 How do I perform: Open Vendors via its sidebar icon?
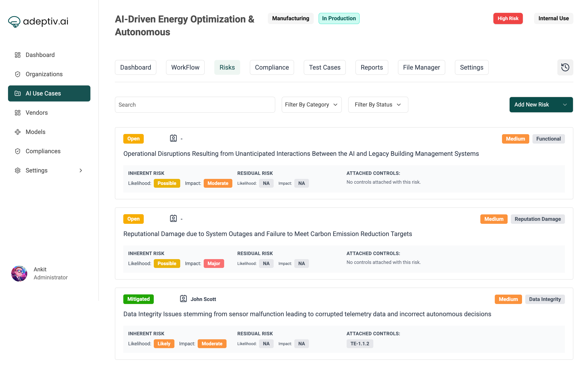17,113
